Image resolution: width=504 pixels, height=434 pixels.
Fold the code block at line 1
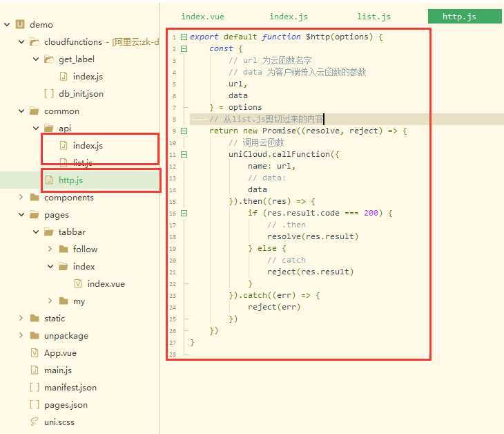184,37
